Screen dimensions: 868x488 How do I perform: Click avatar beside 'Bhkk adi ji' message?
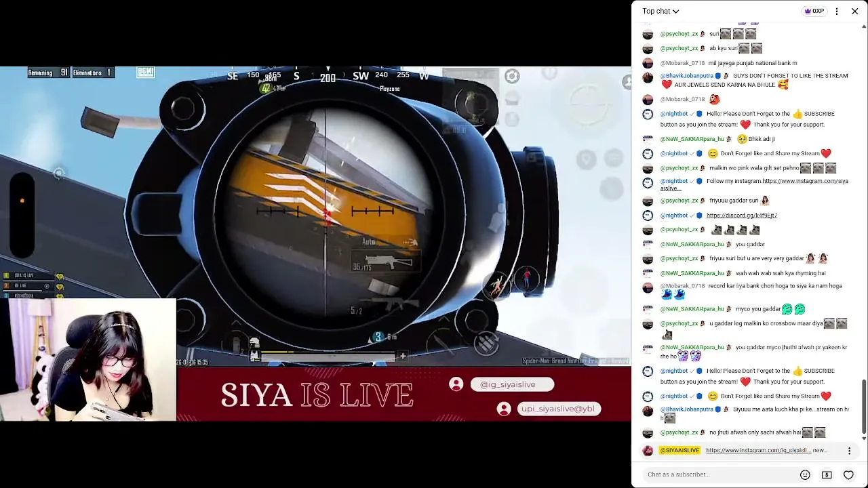coord(648,139)
